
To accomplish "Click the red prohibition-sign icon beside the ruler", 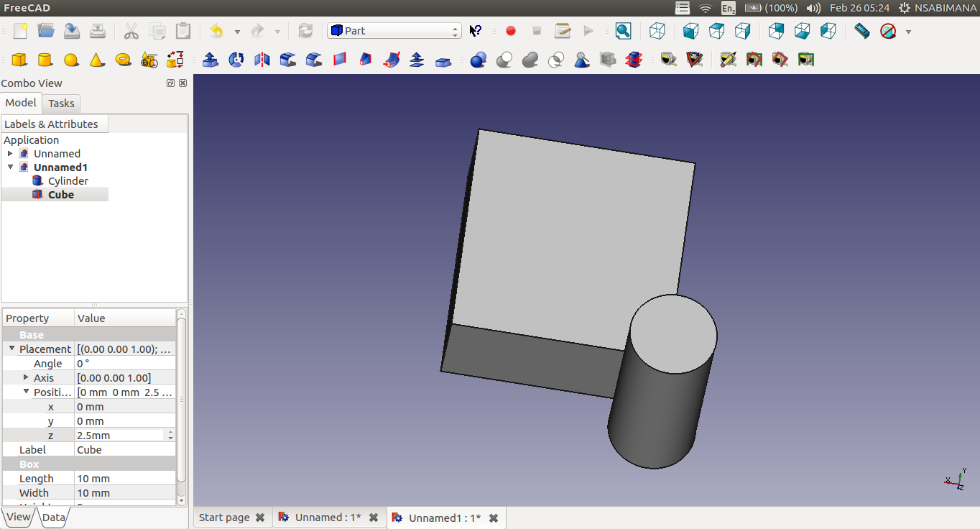I will (x=888, y=31).
